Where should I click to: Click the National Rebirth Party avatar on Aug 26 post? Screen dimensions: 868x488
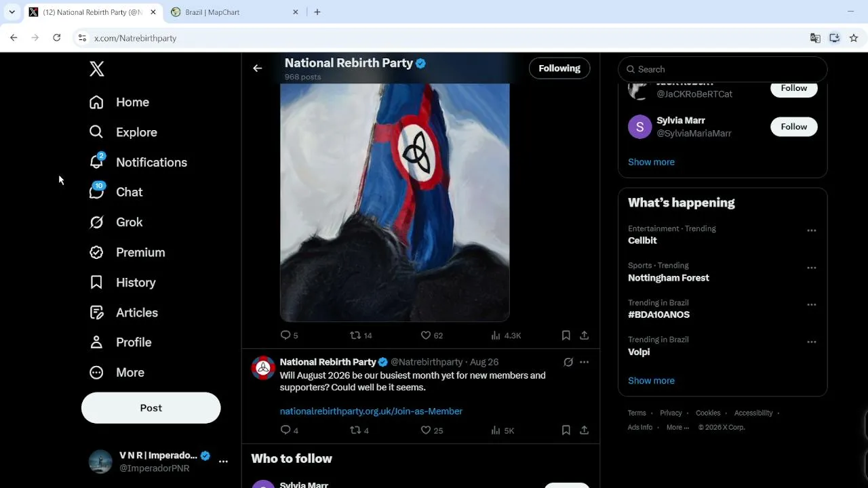tap(263, 368)
